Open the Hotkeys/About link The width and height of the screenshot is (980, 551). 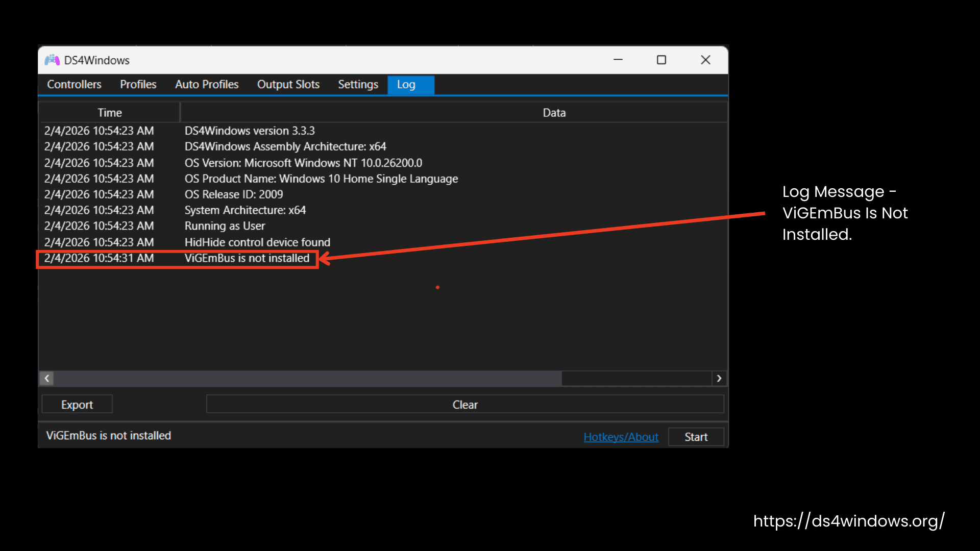click(x=621, y=437)
